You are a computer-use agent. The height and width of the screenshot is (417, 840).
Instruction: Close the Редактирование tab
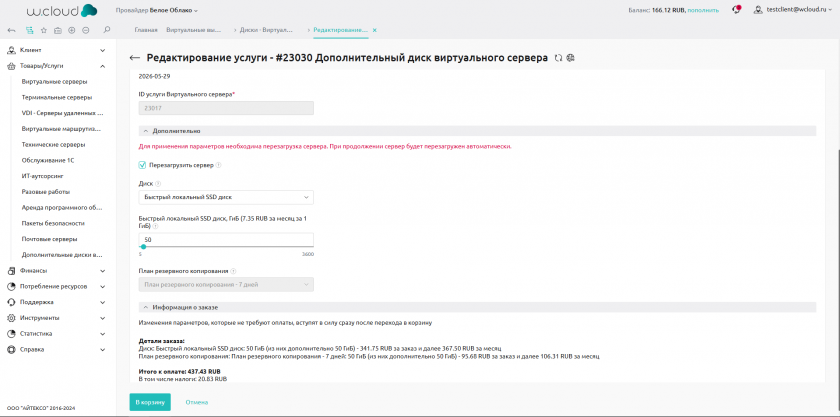[374, 31]
